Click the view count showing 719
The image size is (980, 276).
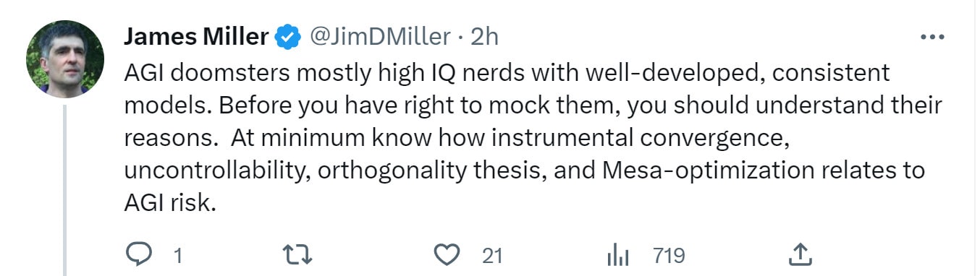click(x=669, y=255)
